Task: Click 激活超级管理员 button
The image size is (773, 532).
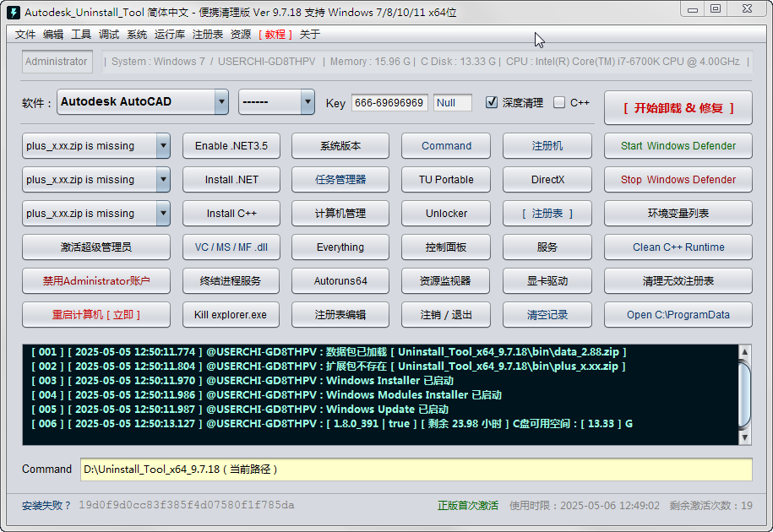Action: pyautogui.click(x=96, y=247)
